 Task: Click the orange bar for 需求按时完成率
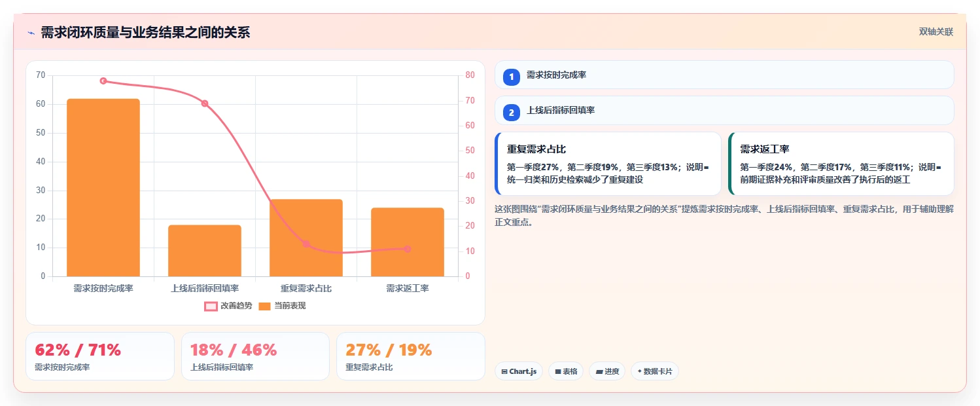103,187
